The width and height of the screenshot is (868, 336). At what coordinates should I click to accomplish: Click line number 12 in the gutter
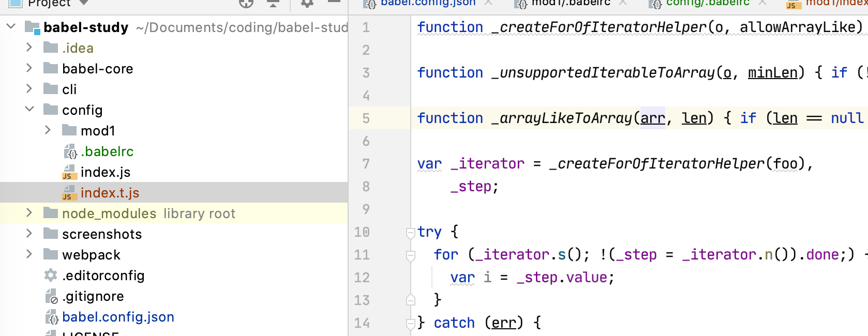click(362, 277)
